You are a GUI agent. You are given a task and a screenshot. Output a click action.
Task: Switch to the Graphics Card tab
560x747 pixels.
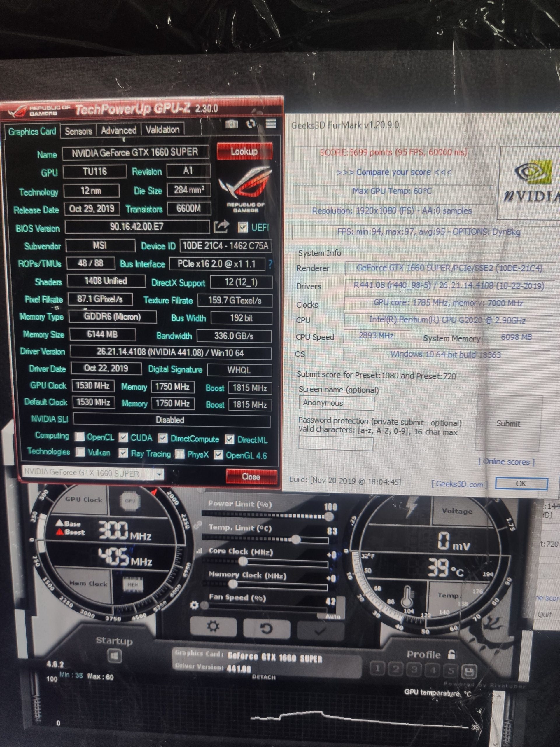point(32,131)
